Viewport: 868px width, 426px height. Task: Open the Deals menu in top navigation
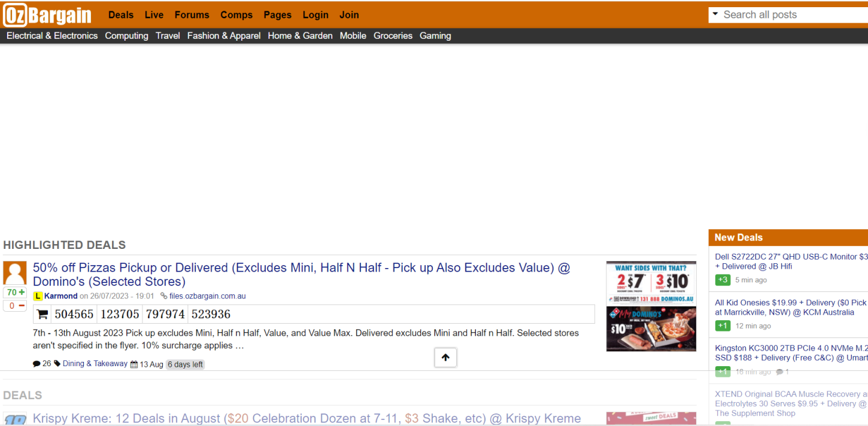coord(121,15)
